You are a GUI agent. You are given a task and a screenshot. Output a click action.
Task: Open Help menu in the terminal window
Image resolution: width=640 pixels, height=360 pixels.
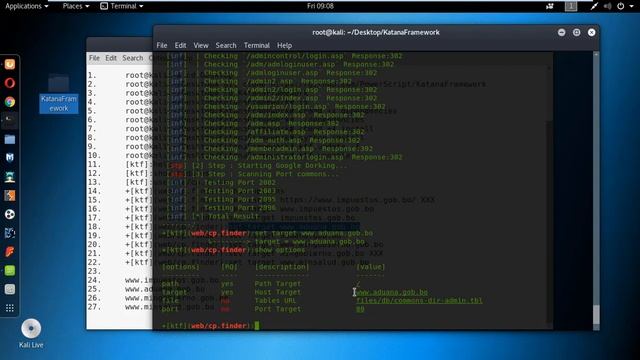click(284, 45)
